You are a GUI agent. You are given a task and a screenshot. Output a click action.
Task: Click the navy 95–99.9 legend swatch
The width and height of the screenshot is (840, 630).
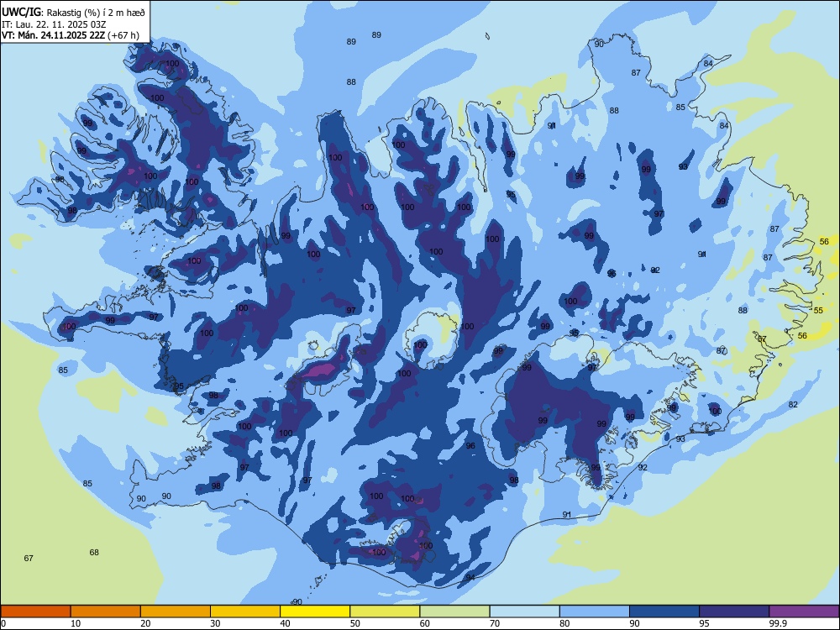734,612
